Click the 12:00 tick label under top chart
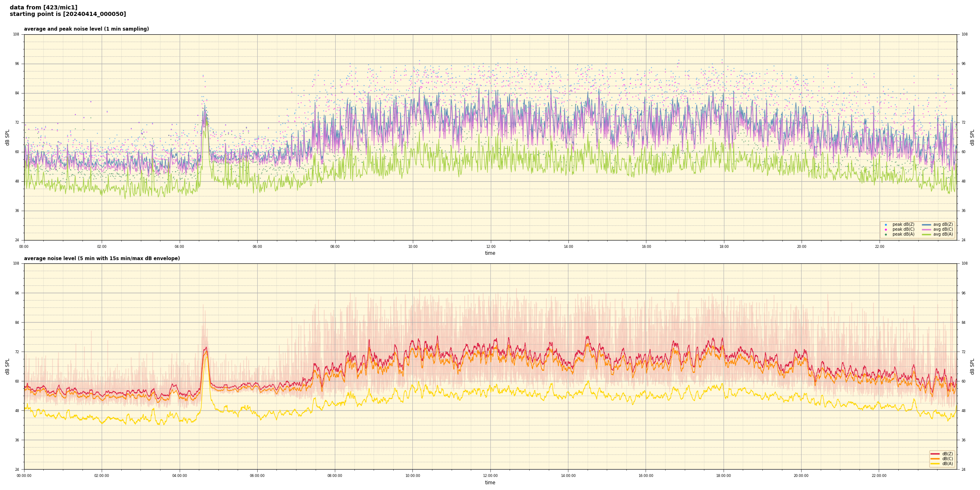The image size is (980, 490). pos(490,247)
